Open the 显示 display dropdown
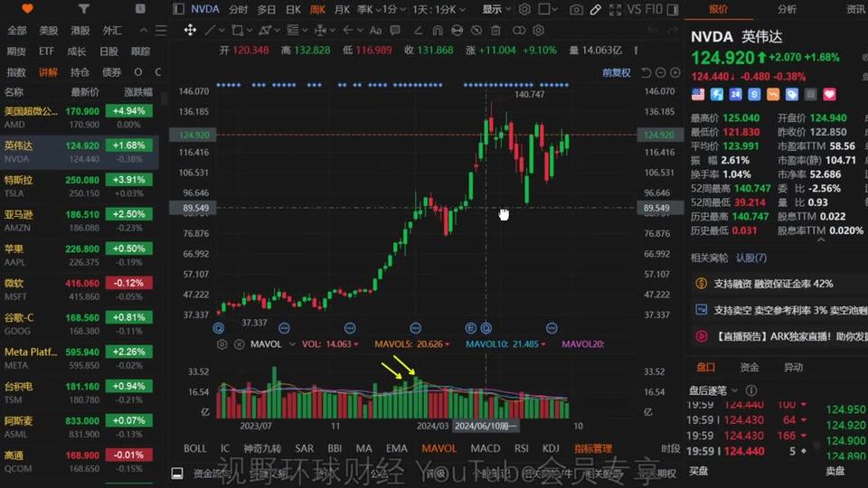The height and width of the screenshot is (488, 868). 496,9
